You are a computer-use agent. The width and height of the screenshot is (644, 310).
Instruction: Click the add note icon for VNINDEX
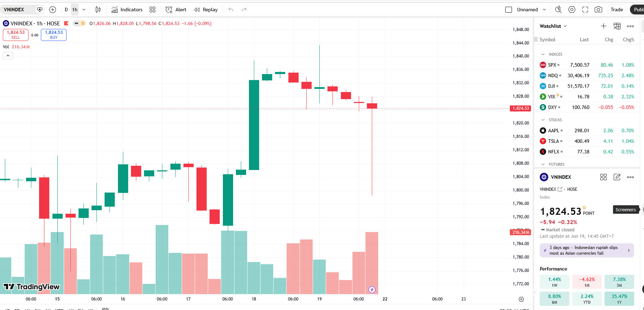(617, 177)
